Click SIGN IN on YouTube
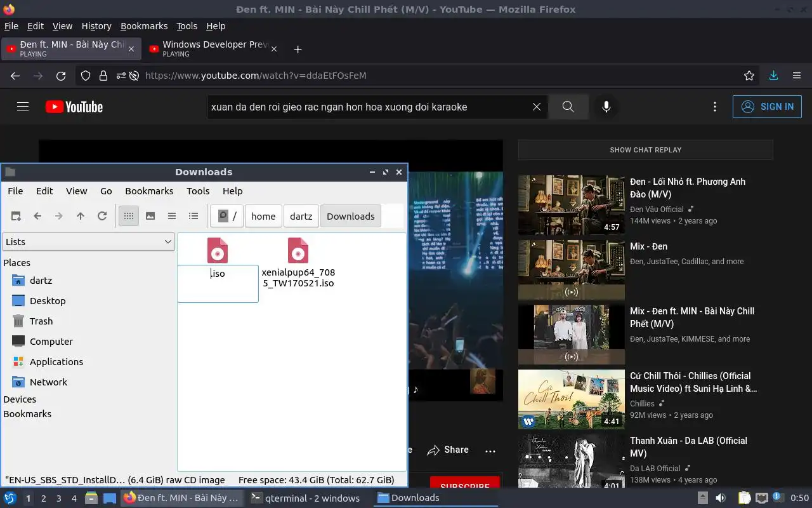 767,107
